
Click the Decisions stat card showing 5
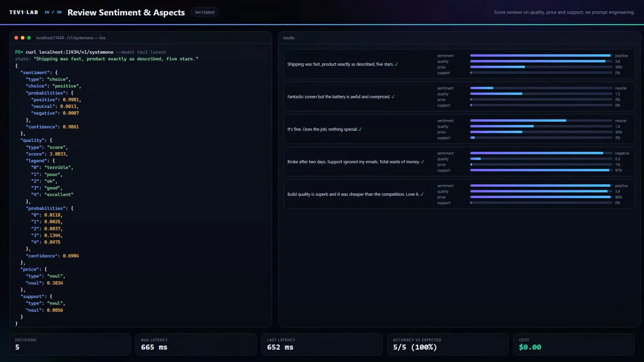(70, 344)
